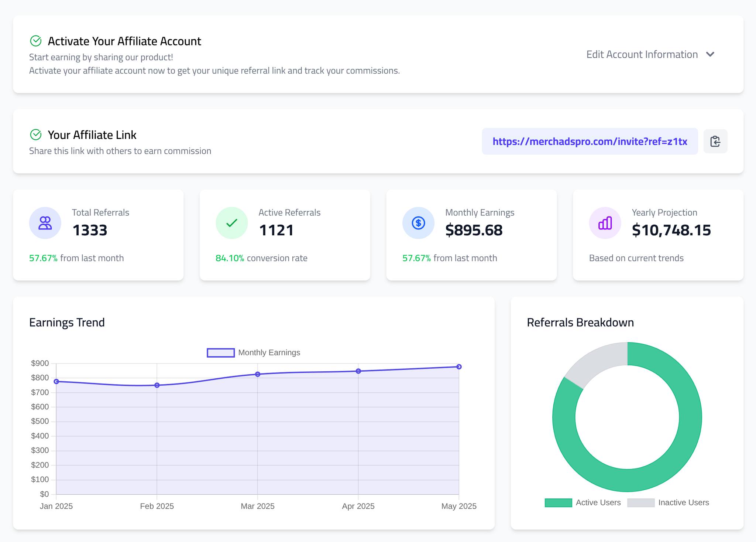Image resolution: width=756 pixels, height=542 pixels.
Task: Open the affiliate link merchadspro.com/invite
Action: tap(589, 141)
